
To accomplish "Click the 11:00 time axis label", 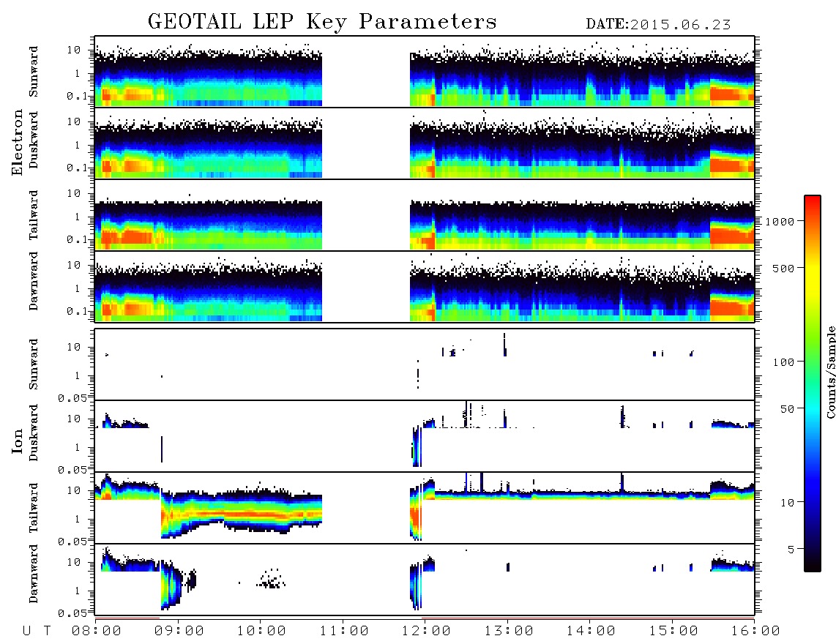I will (344, 631).
